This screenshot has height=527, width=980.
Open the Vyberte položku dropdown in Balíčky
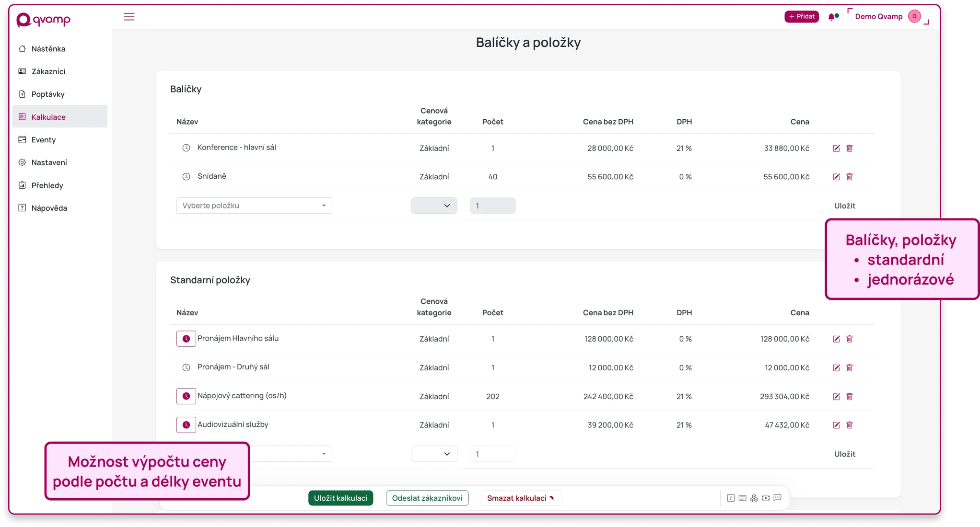click(x=254, y=206)
